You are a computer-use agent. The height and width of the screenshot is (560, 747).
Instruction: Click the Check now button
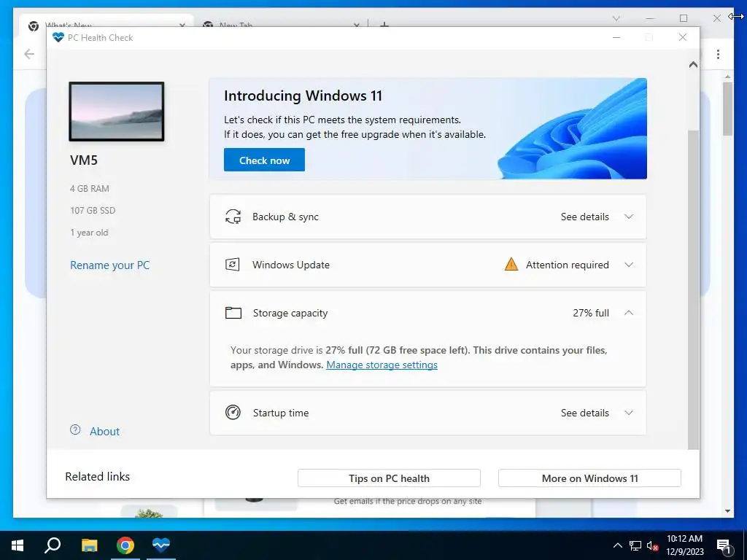[264, 160]
